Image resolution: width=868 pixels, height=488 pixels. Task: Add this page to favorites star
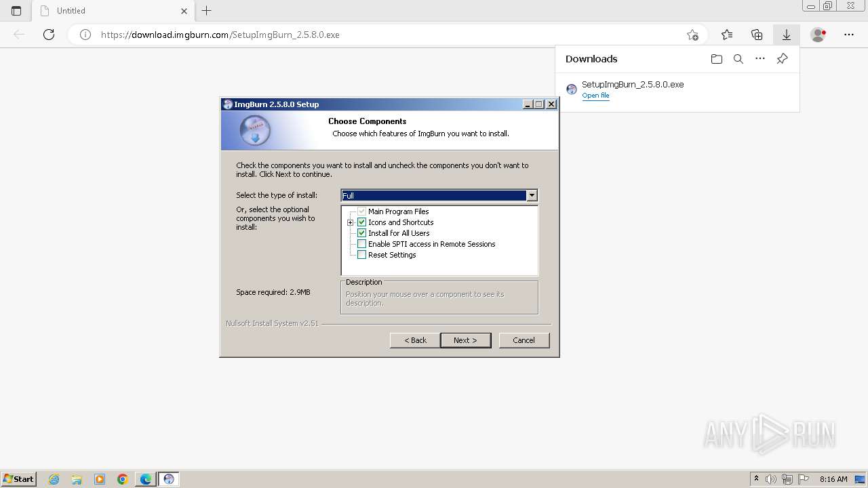pos(692,35)
